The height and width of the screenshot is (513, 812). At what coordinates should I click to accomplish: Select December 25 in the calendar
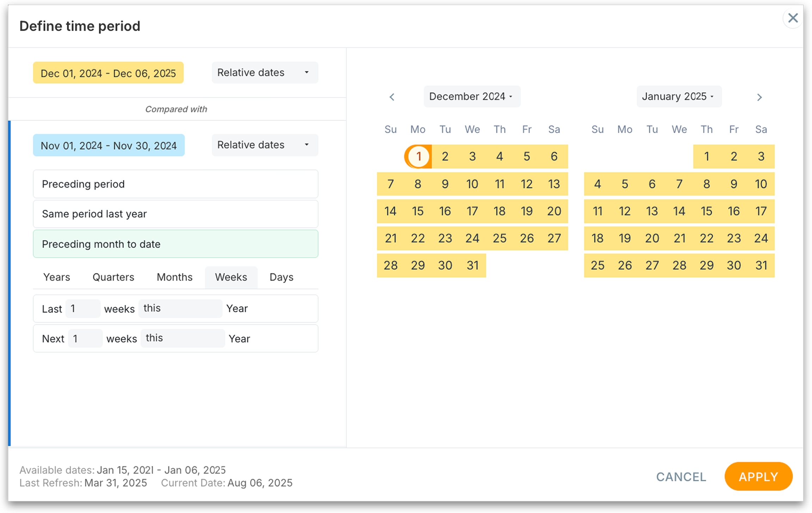click(x=499, y=238)
